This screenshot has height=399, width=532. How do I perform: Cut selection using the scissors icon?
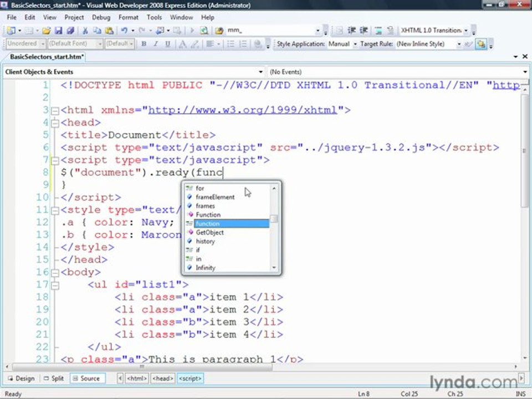(x=85, y=30)
